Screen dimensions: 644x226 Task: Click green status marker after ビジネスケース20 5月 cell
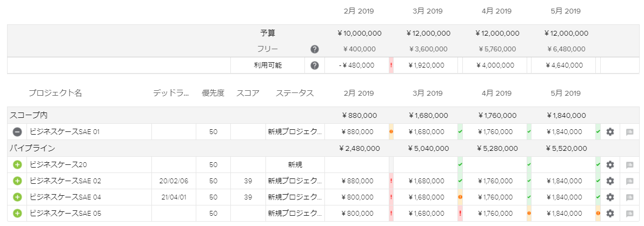(x=598, y=165)
